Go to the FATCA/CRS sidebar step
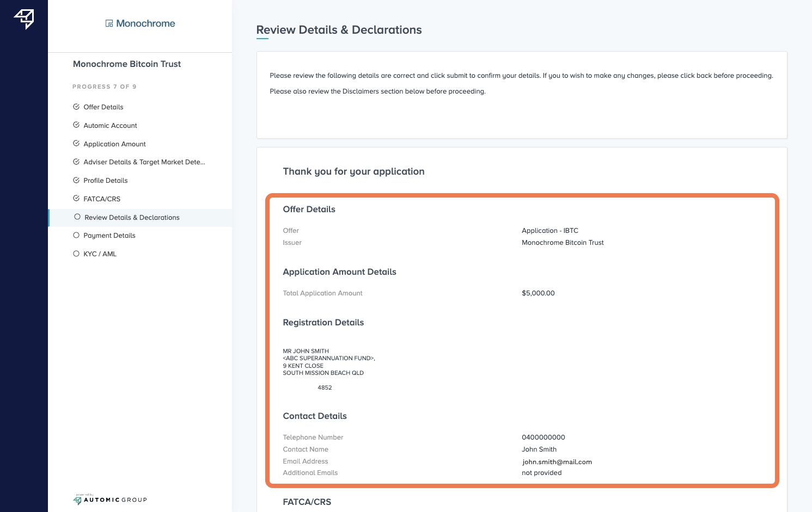Viewport: 812px width, 512px height. pos(102,199)
